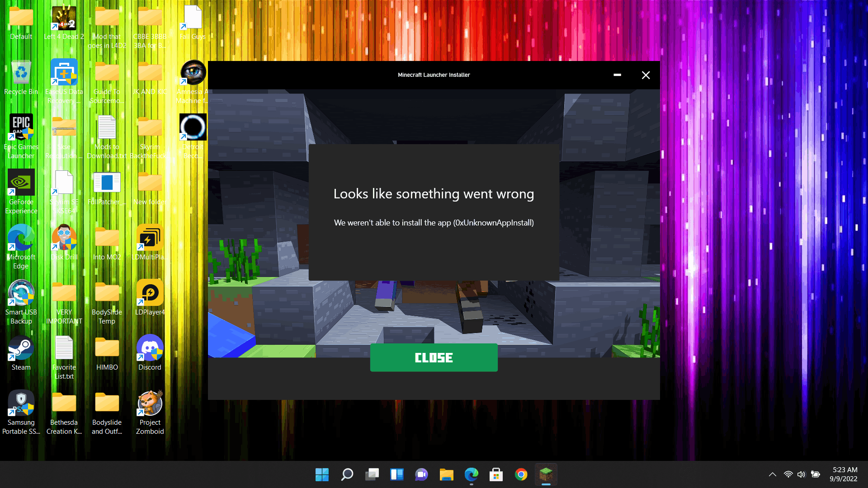Select the Left 4 Dead 2 shortcut
This screenshot has height=488, width=868.
64,18
